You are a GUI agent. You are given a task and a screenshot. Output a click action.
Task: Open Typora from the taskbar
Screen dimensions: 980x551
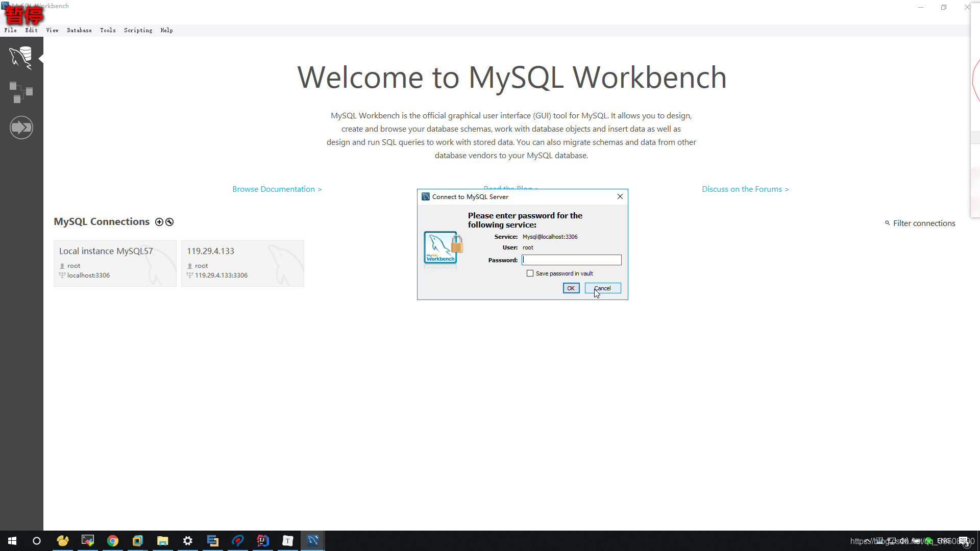coord(288,541)
